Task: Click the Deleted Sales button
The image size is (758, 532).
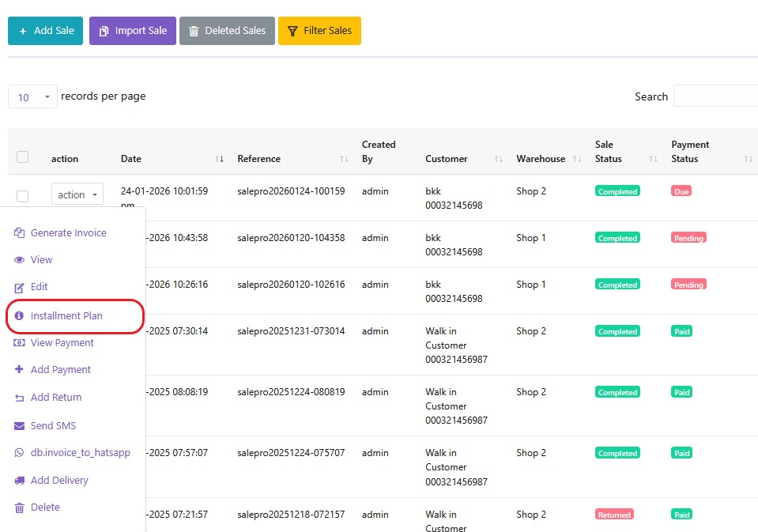Action: tap(228, 31)
